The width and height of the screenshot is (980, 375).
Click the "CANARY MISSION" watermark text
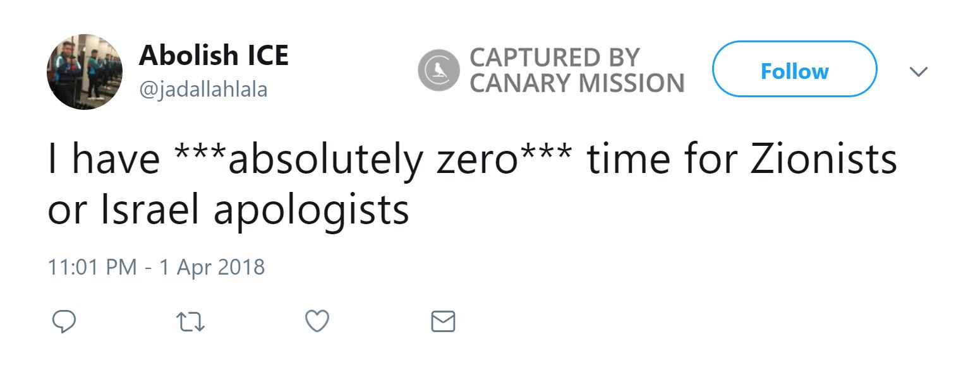[x=577, y=83]
